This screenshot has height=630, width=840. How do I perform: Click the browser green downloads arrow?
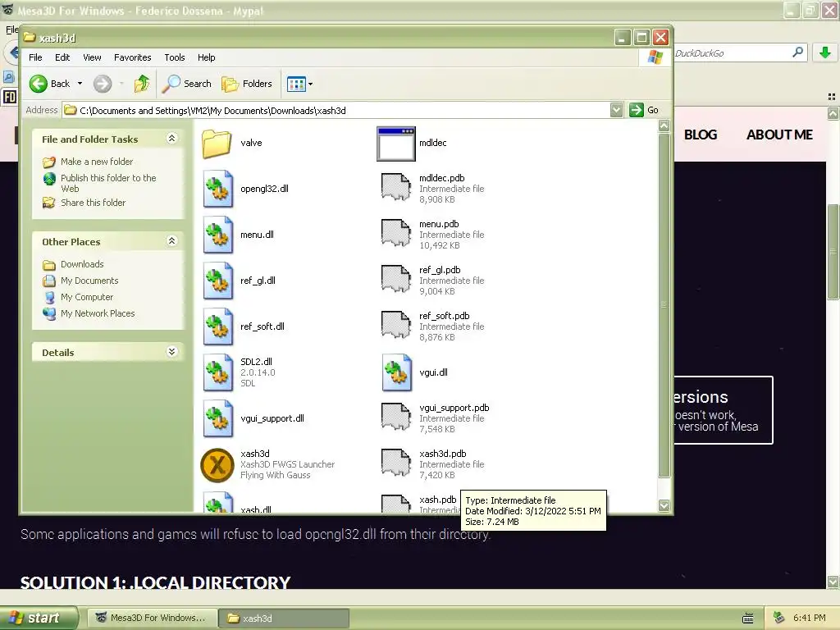coord(825,52)
